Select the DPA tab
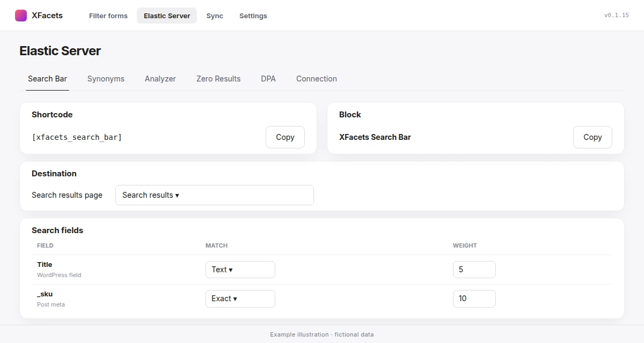 [268, 79]
